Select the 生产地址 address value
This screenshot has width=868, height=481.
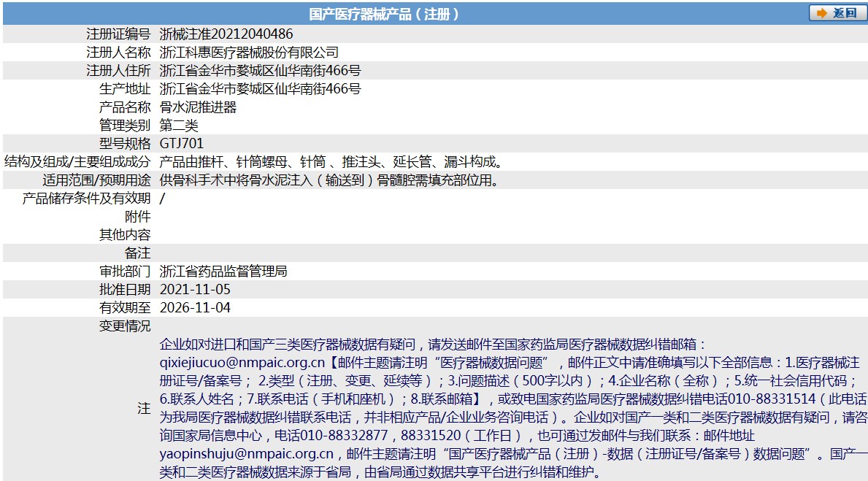point(260,89)
